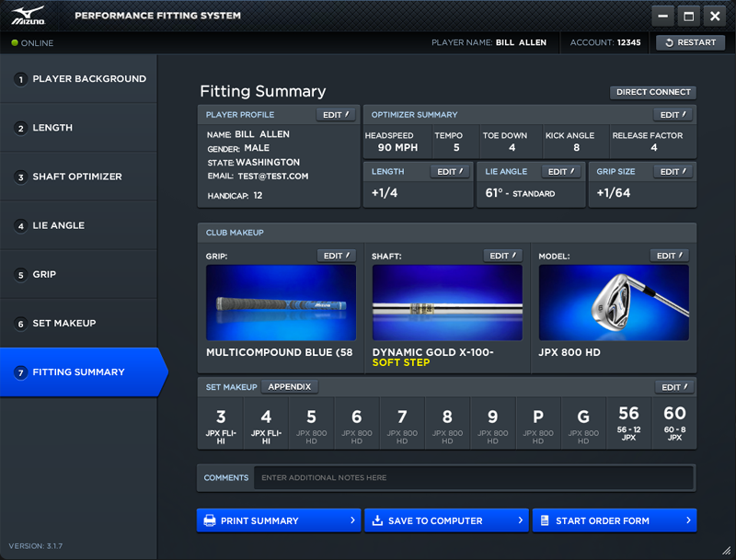Viewport: 736px width, 560px height.
Task: Select the 6 iron in set makeup
Action: pyautogui.click(x=357, y=424)
